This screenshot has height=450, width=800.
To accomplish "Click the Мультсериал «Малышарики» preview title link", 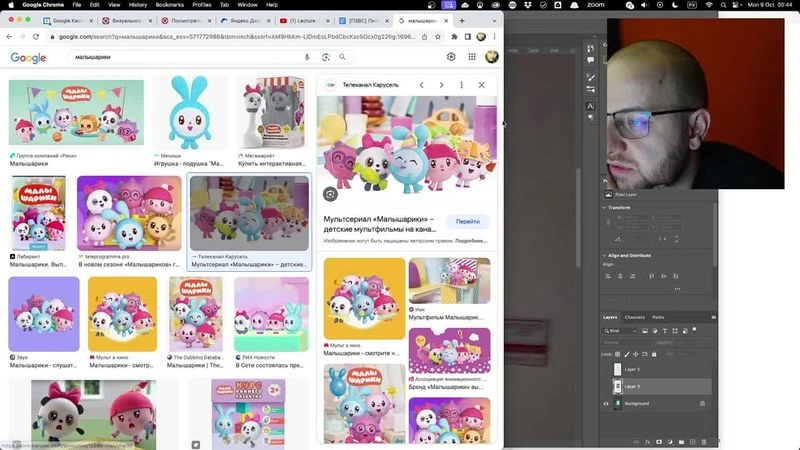I will (x=380, y=223).
